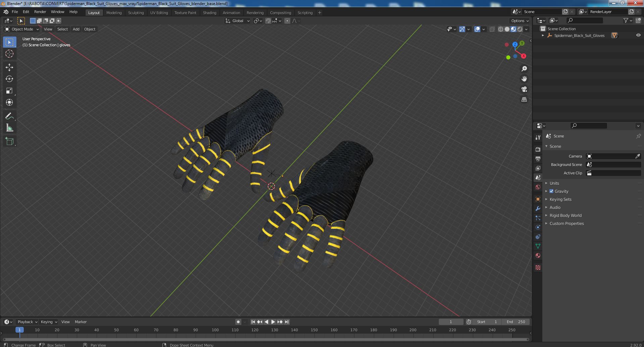644x347 pixels.
Task: Activate the Transform tool
Action: click(9, 103)
